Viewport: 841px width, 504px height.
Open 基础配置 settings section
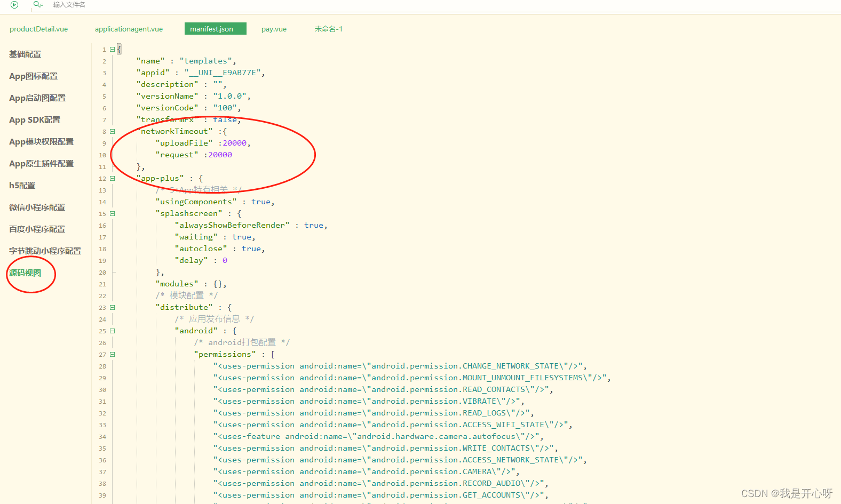click(x=25, y=54)
